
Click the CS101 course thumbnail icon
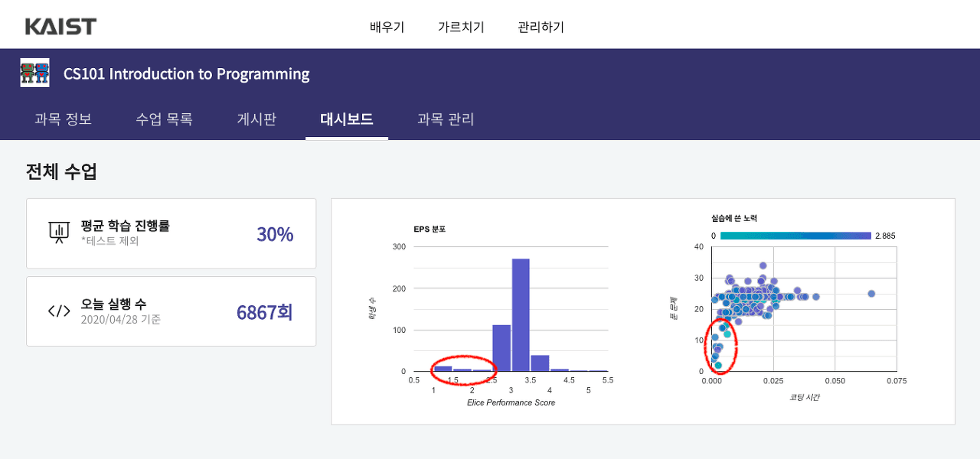34,73
